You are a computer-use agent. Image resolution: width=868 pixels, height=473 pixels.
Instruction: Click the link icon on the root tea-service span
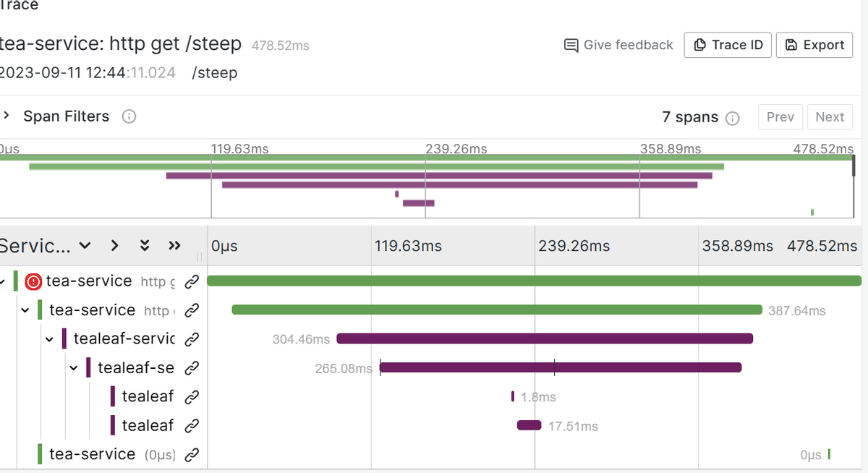[x=192, y=281]
